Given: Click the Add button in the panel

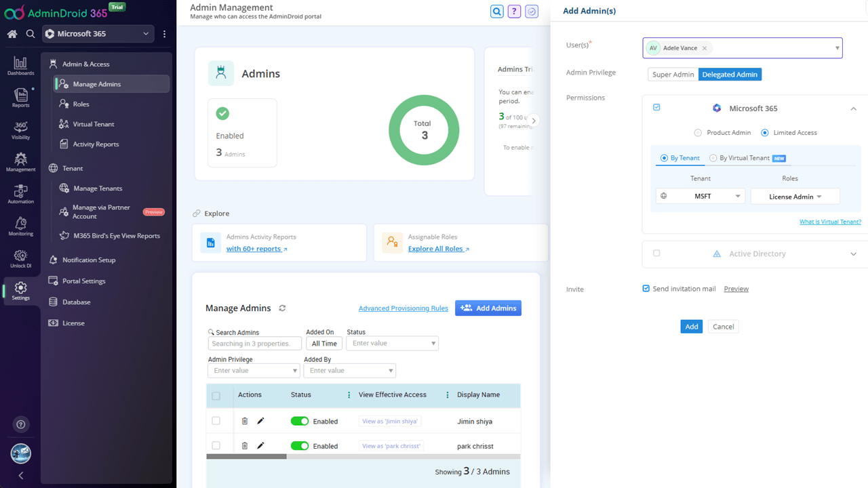Looking at the screenshot, I should [x=692, y=327].
